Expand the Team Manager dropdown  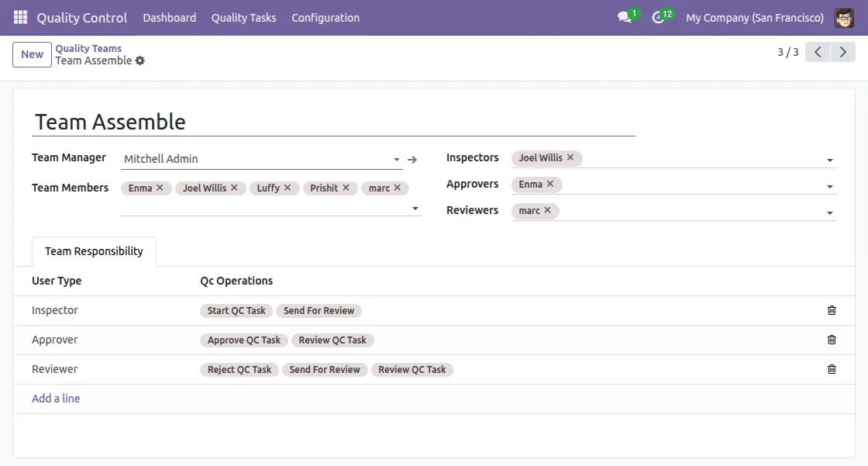[396, 159]
